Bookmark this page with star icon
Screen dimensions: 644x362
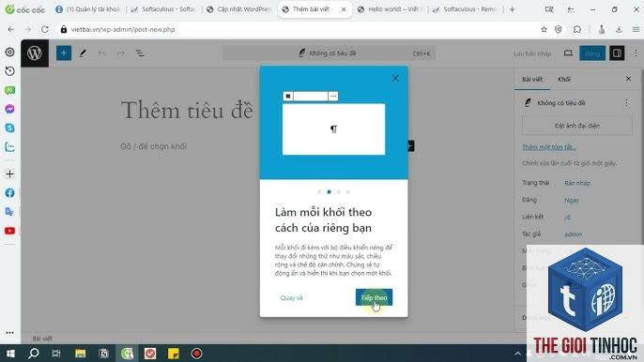click(544, 30)
